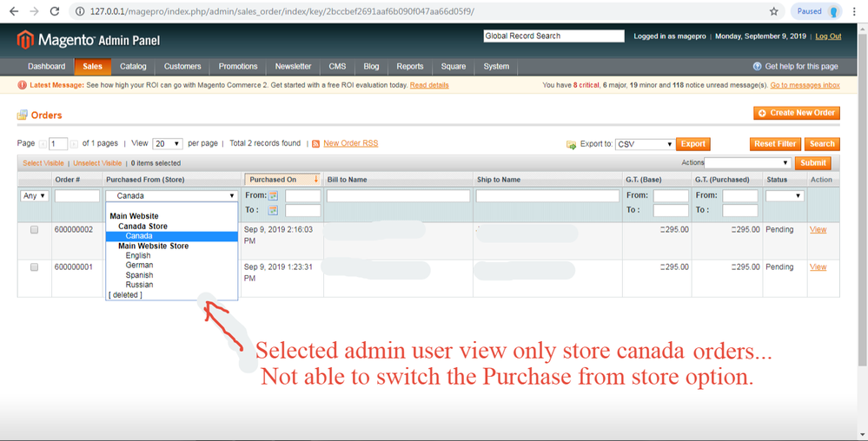This screenshot has height=441, width=868.
Task: Go to the previous page arrow
Action: [x=43, y=144]
